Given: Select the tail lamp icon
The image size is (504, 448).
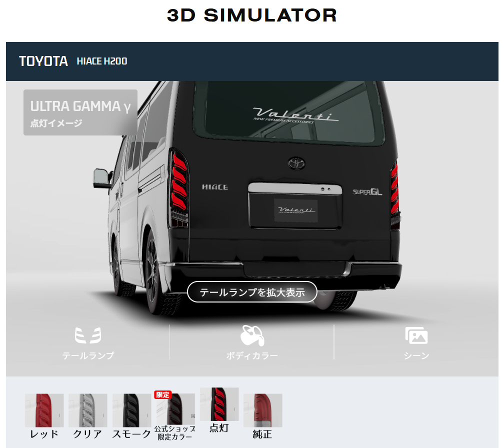Looking at the screenshot, I should [x=88, y=336].
